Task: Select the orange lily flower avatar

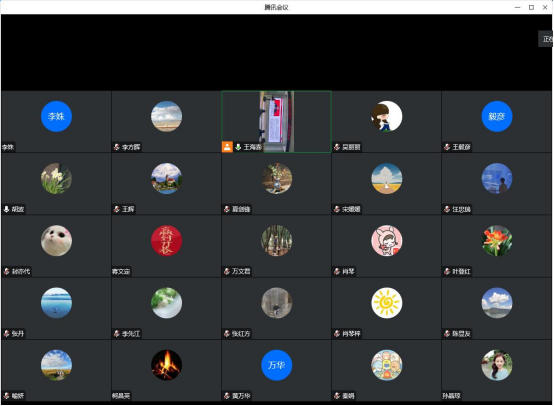Action: click(497, 241)
